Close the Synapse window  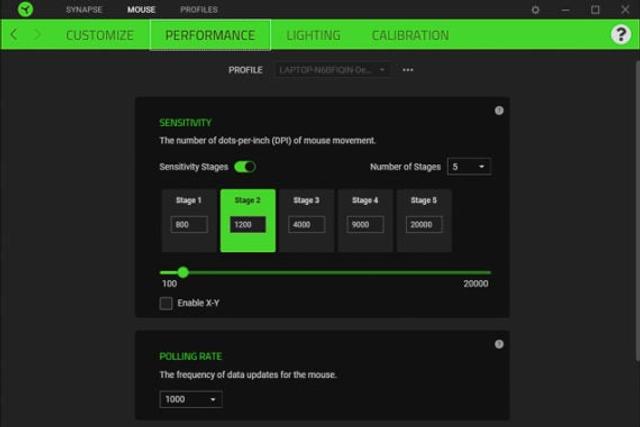(625, 9)
